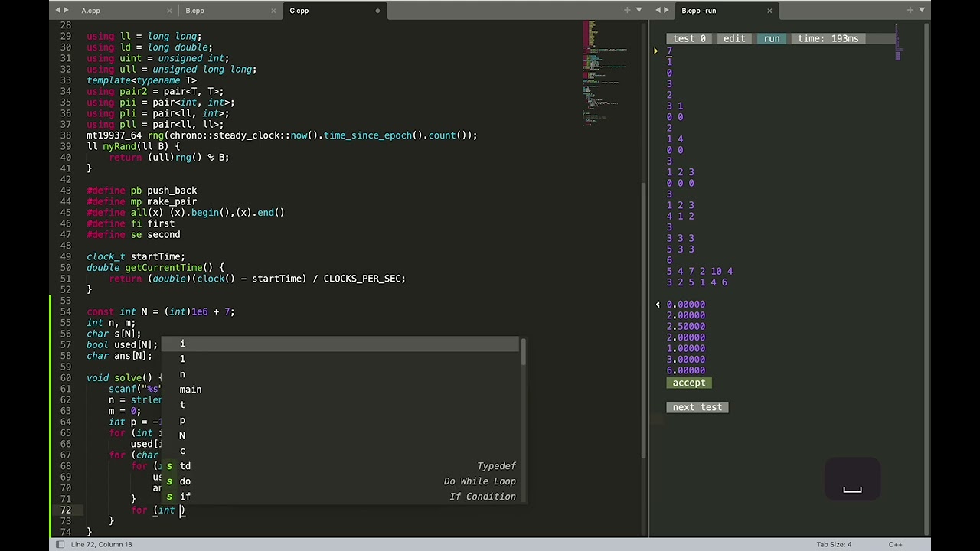The image size is (980, 551).
Task: Click output marker arrow beside 0.00000
Action: coord(657,305)
